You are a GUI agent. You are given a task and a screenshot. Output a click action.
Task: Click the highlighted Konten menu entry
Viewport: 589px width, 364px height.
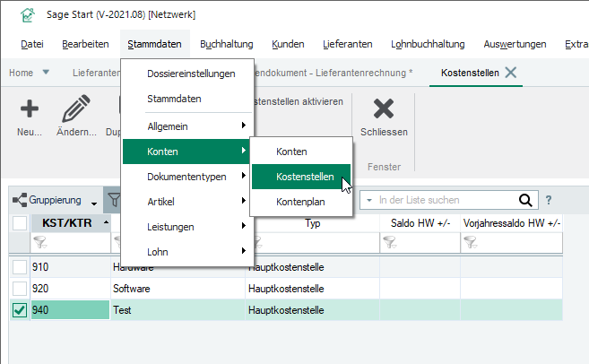[x=186, y=152]
